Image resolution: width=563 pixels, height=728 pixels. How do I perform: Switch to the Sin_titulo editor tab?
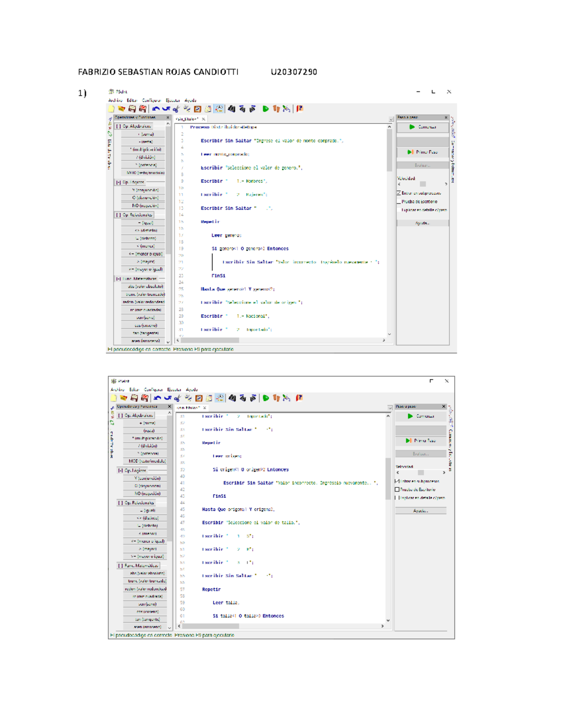187,119
